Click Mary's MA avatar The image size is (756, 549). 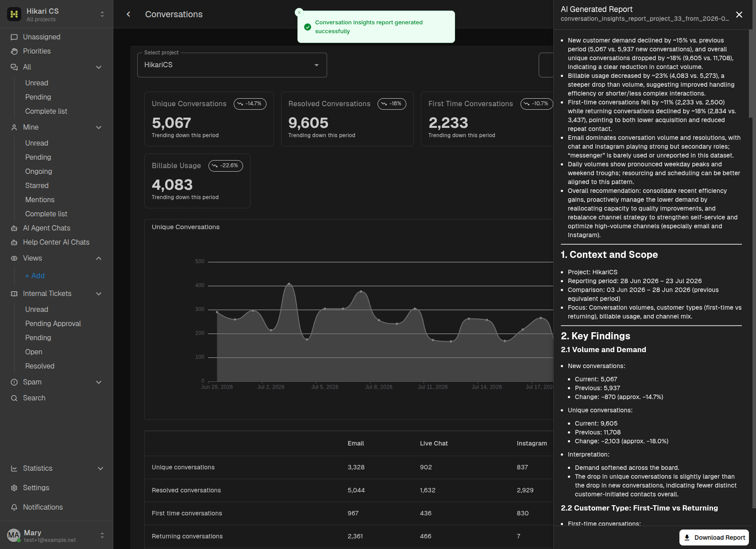[x=14, y=535]
